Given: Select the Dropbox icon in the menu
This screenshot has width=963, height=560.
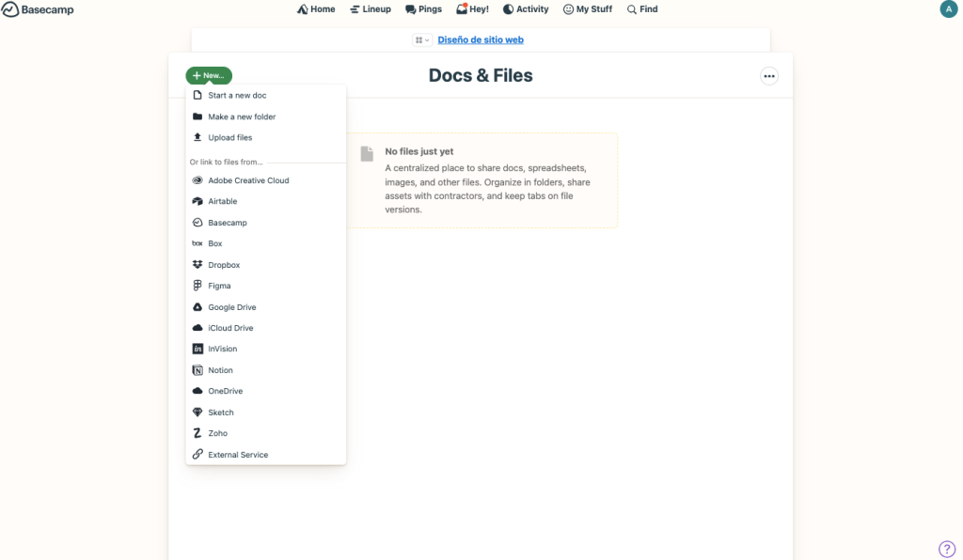Looking at the screenshot, I should (x=197, y=265).
